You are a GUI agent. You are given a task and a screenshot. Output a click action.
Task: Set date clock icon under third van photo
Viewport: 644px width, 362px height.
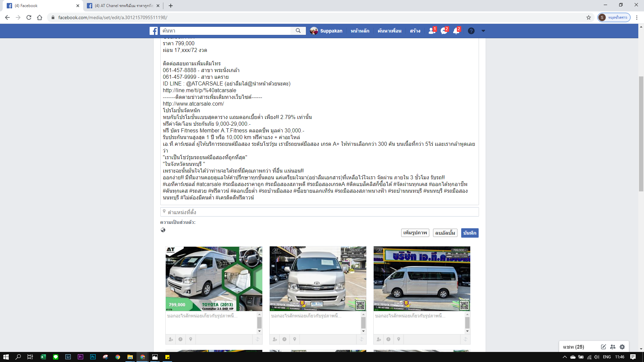point(388,339)
